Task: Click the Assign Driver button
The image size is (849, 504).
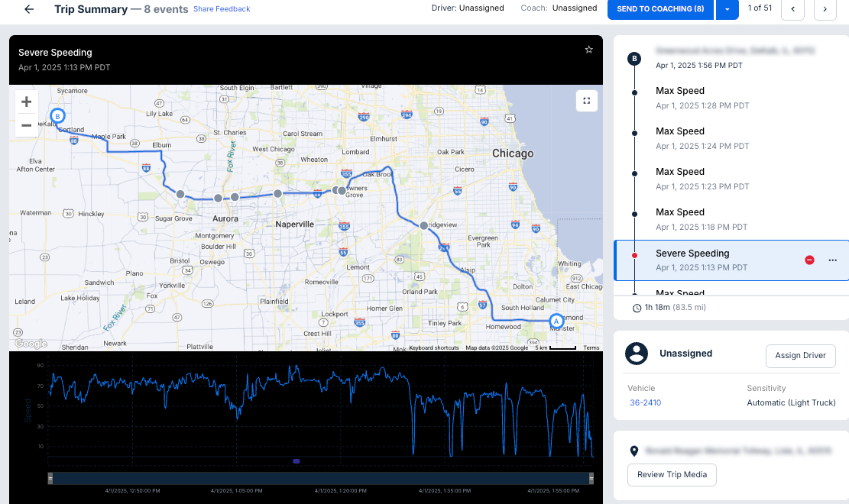Action: 800,356
